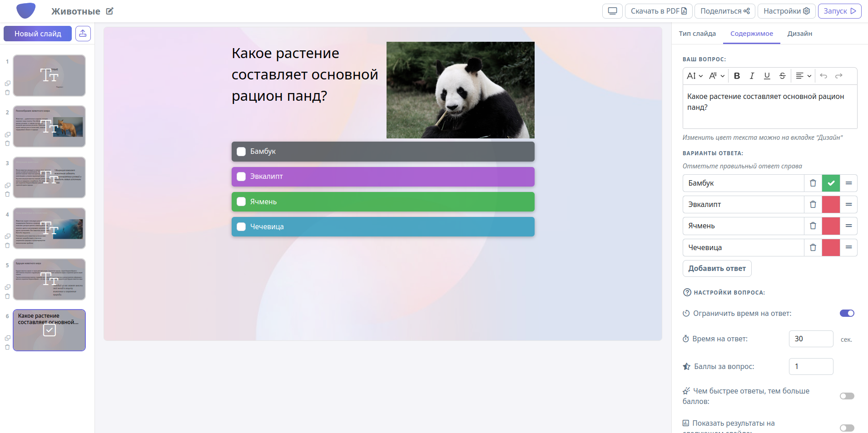Click the Добавить ответ button
The width and height of the screenshot is (868, 433).
click(717, 268)
